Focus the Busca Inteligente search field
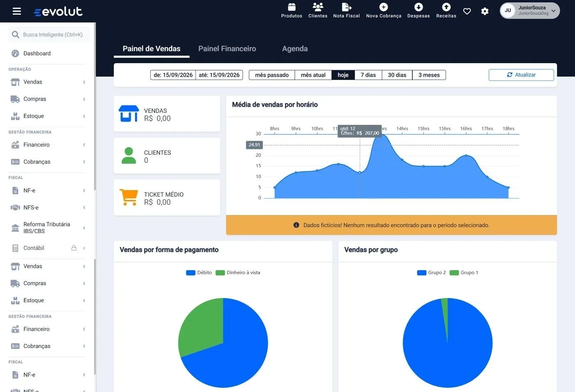Screen dimensions: 575x392 click(49, 34)
